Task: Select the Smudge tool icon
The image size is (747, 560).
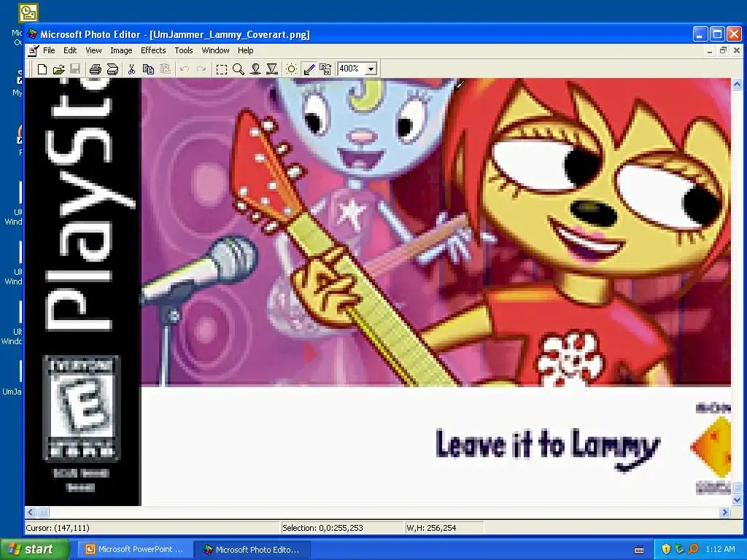Action: click(x=255, y=69)
